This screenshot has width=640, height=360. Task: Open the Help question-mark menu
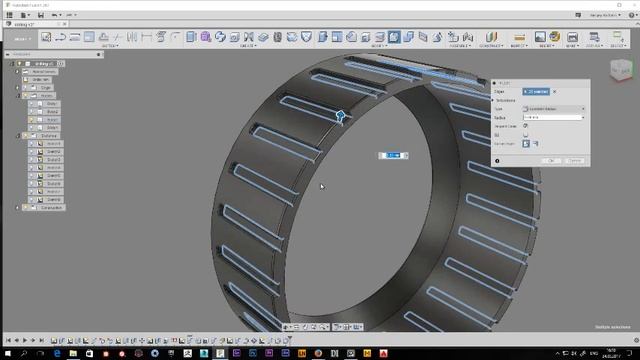[633, 15]
